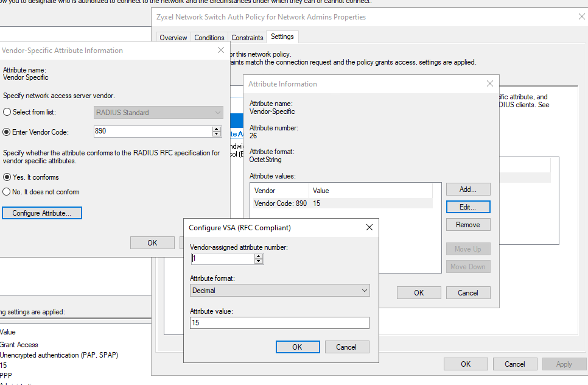Viewport: 588px width, 385px height.
Task: Select the 'Vendor Code: 890' row
Action: point(343,203)
